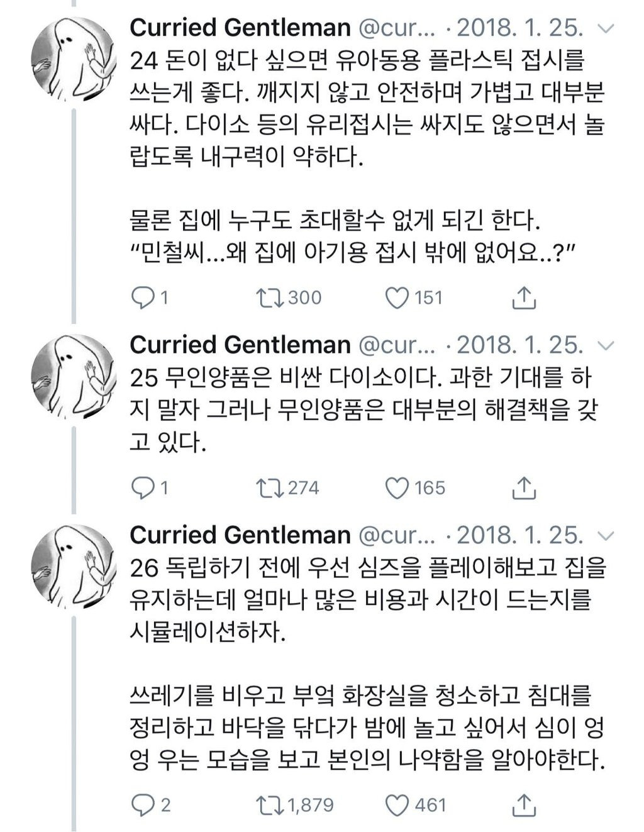Share tweet 24 about plastic plates
This screenshot has height=832, width=644.
click(x=524, y=297)
